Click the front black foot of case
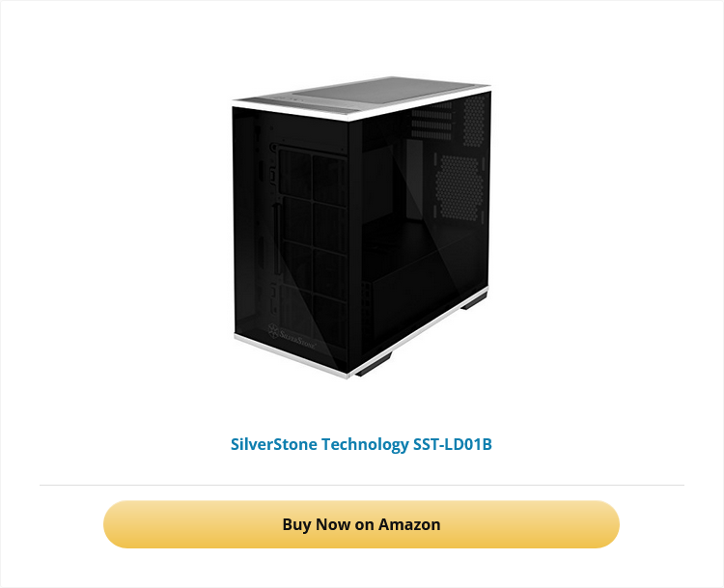Image resolution: width=724 pixels, height=588 pixels. pyautogui.click(x=374, y=364)
